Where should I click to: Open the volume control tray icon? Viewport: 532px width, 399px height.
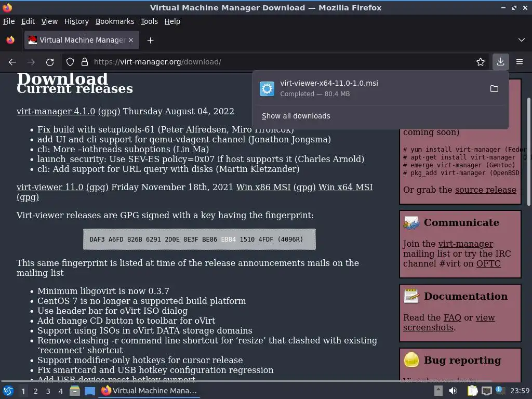[x=453, y=391]
